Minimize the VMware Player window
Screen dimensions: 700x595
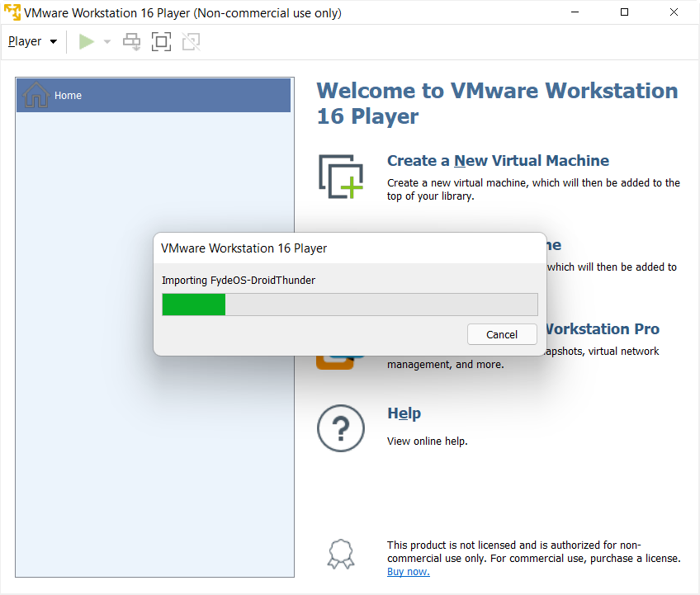click(575, 12)
